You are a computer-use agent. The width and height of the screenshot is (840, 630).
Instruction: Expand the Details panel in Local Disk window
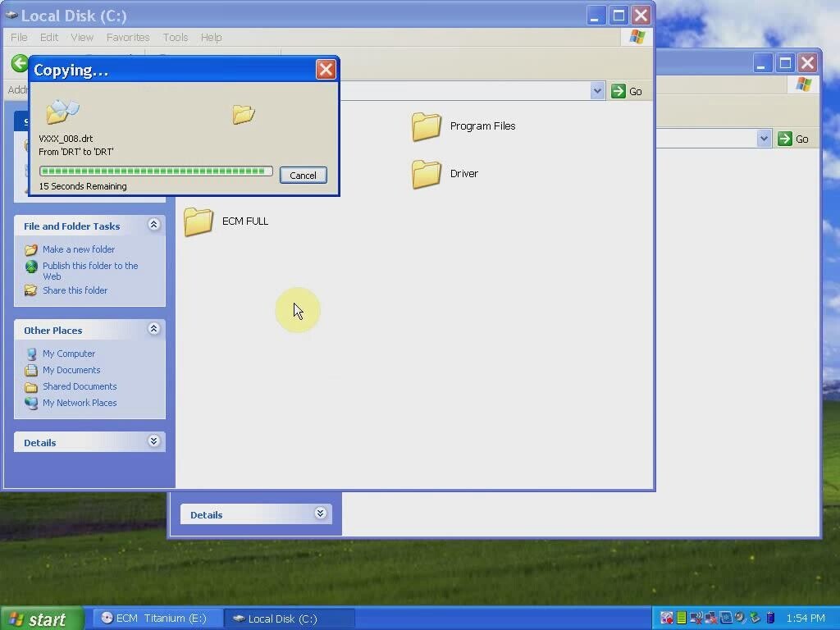[153, 441]
